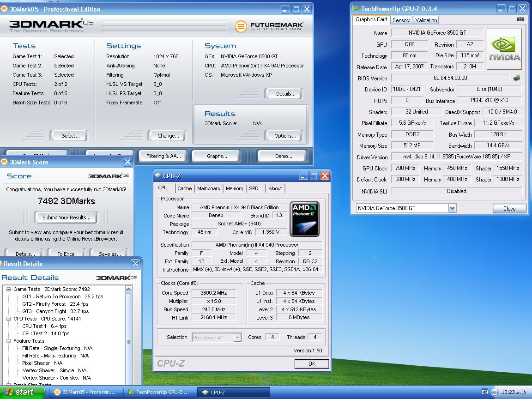Click the taskbar clock showing 10:23
The height and width of the screenshot is (399, 532).
514,392
